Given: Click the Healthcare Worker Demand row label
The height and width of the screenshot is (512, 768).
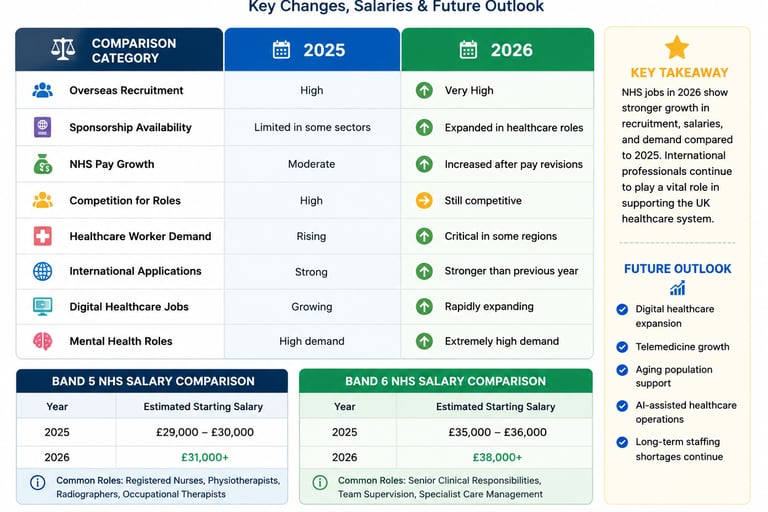Looking at the screenshot, I should coord(140,236).
